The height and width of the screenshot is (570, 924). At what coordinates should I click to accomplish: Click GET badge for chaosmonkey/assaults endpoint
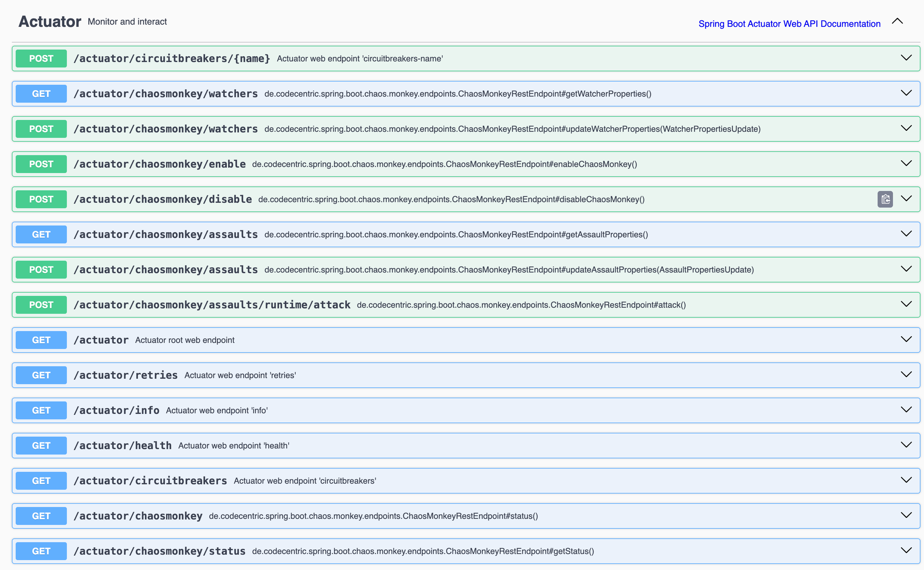(41, 234)
